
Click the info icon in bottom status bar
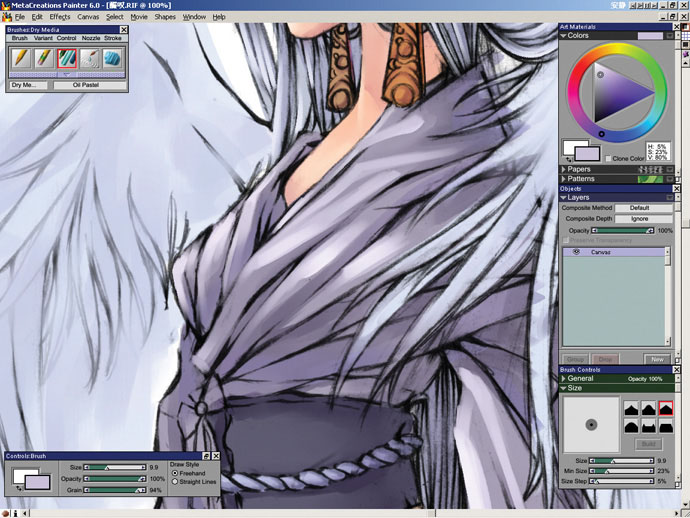(15, 514)
